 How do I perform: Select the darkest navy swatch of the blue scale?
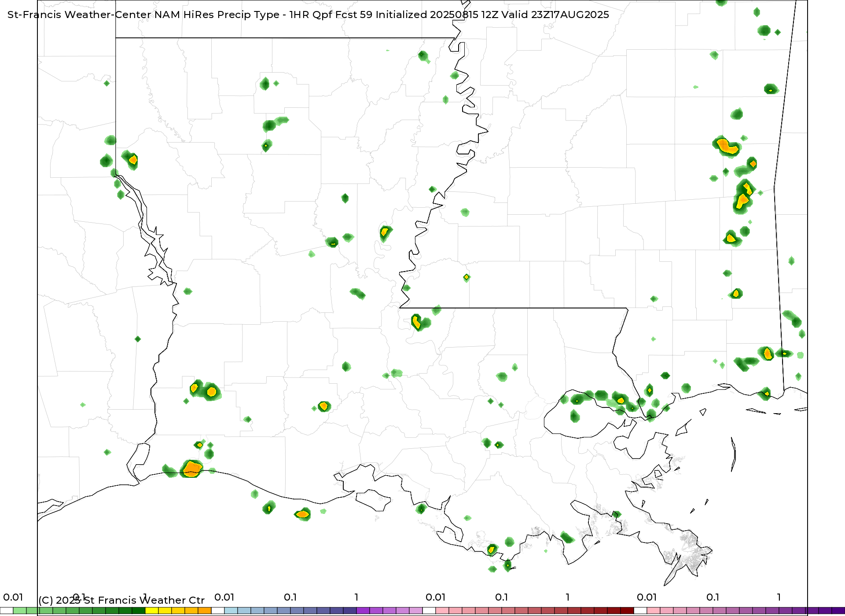[350, 611]
